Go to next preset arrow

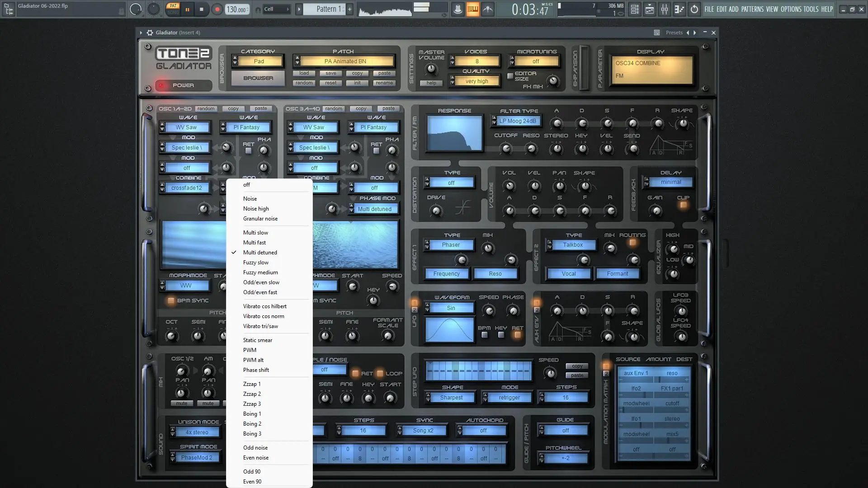pyautogui.click(x=695, y=33)
